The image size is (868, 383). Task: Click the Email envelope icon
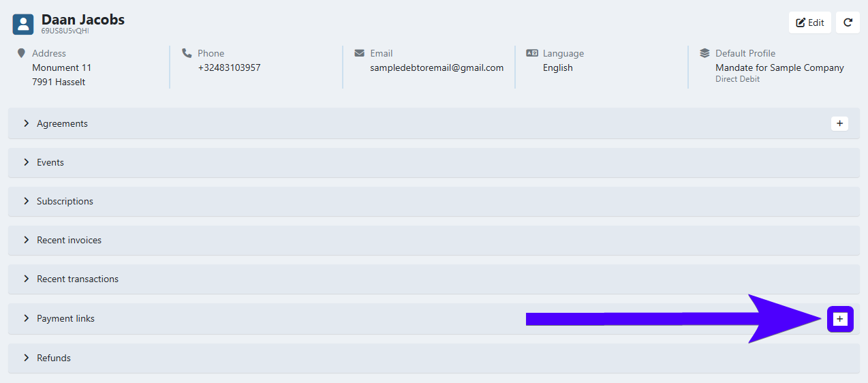coord(359,53)
